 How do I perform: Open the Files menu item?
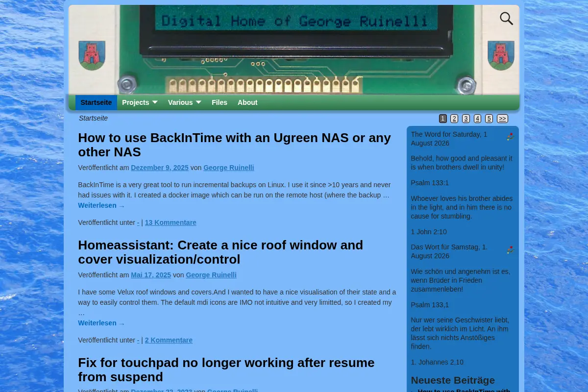coord(220,102)
